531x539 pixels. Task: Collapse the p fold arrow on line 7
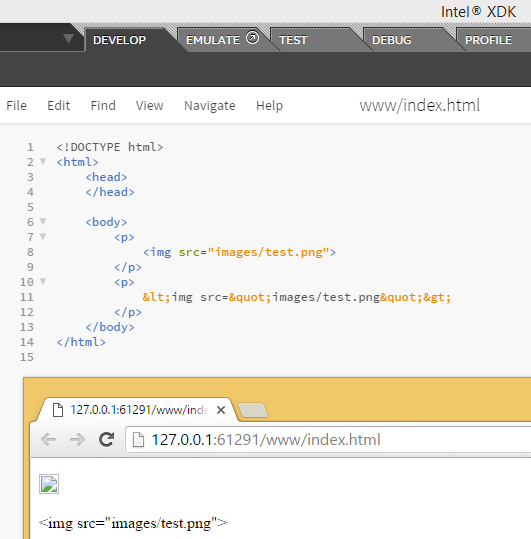(x=43, y=236)
